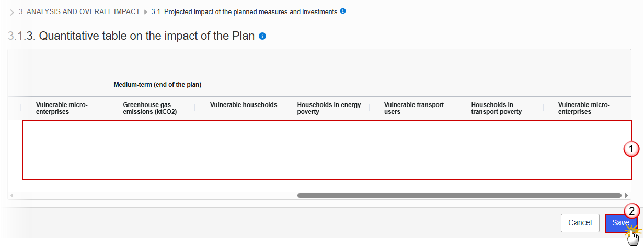The image size is (644, 247).
Task: Click scrollbar right arrow
Action: pos(626,195)
